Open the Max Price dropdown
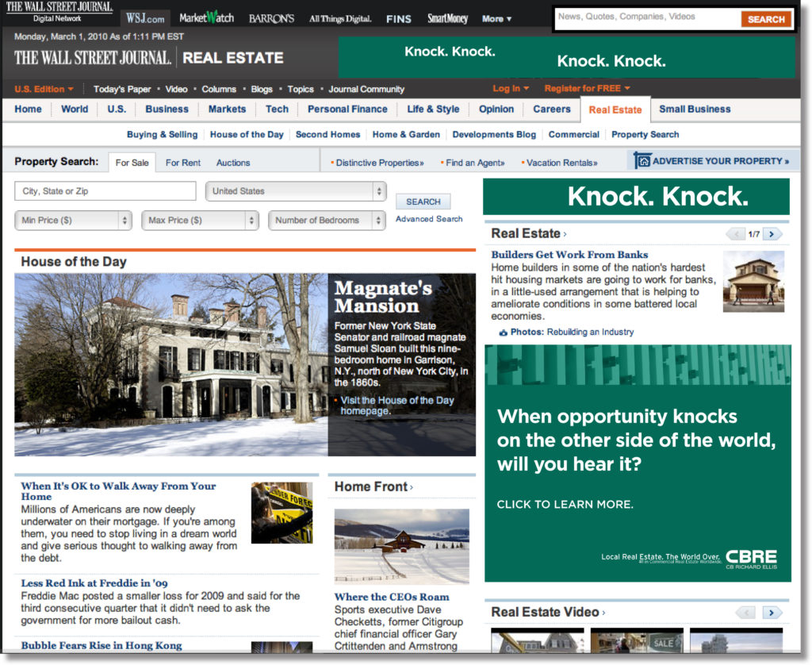Image resolution: width=812 pixels, height=665 pixels. pyautogui.click(x=200, y=221)
